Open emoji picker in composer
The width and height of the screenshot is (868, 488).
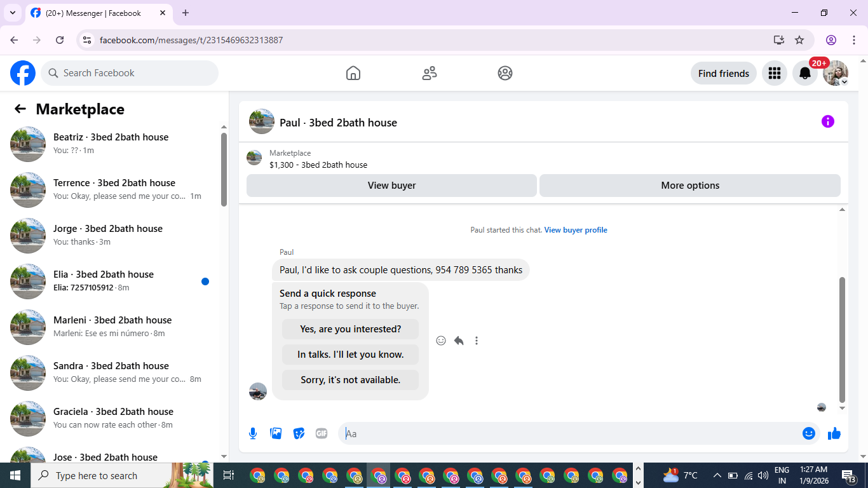809,433
